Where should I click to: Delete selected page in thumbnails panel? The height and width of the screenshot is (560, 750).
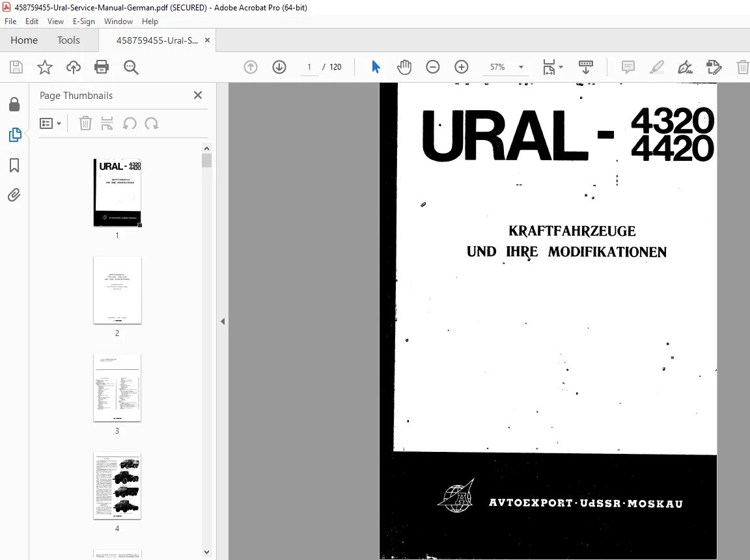coord(85,123)
